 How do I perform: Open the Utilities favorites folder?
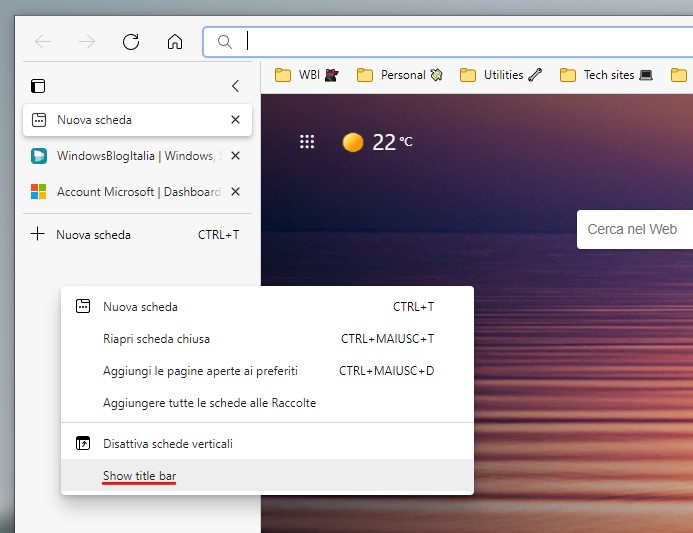coord(500,75)
